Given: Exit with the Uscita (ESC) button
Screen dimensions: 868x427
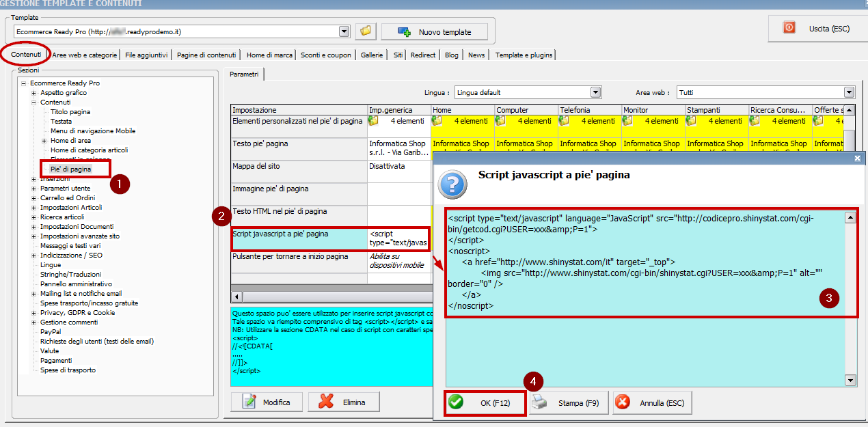Looking at the screenshot, I should click(x=818, y=28).
